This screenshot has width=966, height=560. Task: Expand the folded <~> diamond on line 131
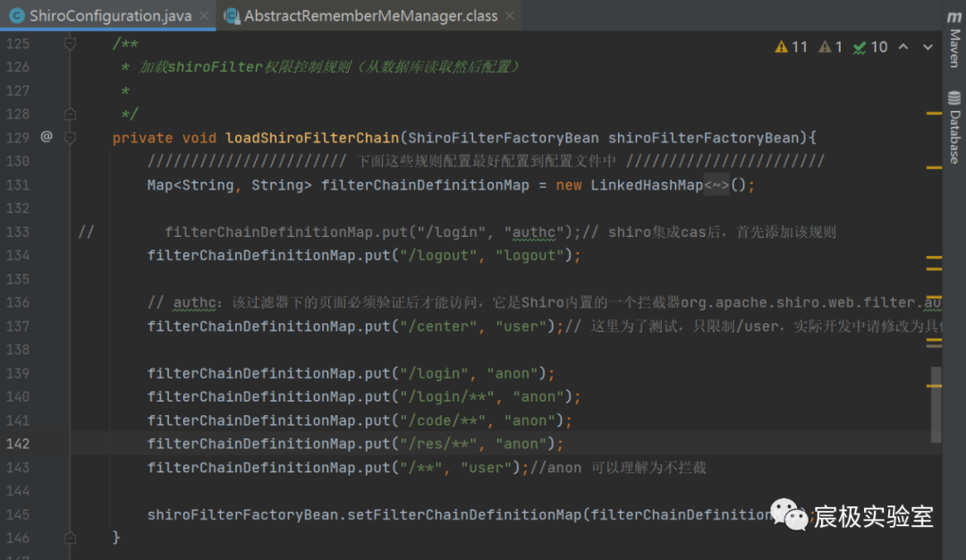coord(717,185)
